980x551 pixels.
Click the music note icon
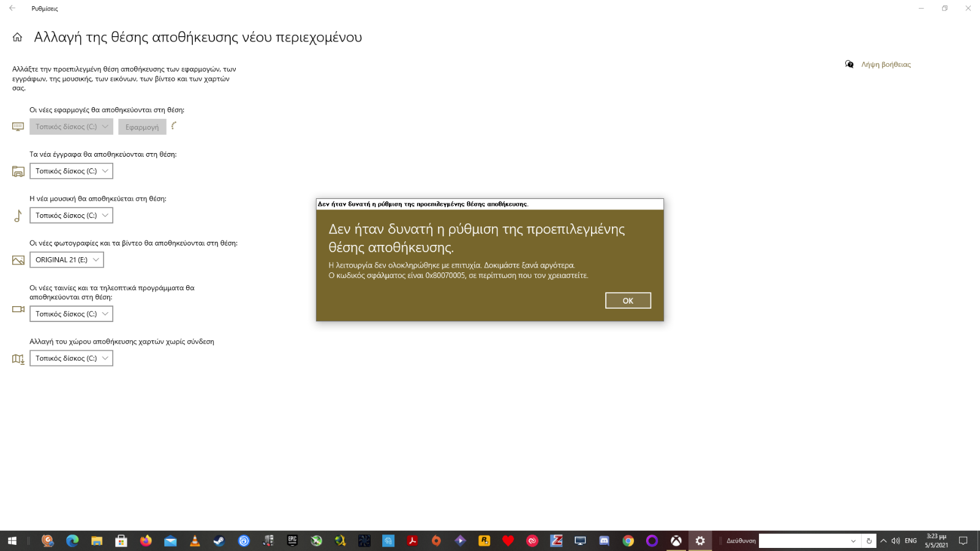coord(18,216)
